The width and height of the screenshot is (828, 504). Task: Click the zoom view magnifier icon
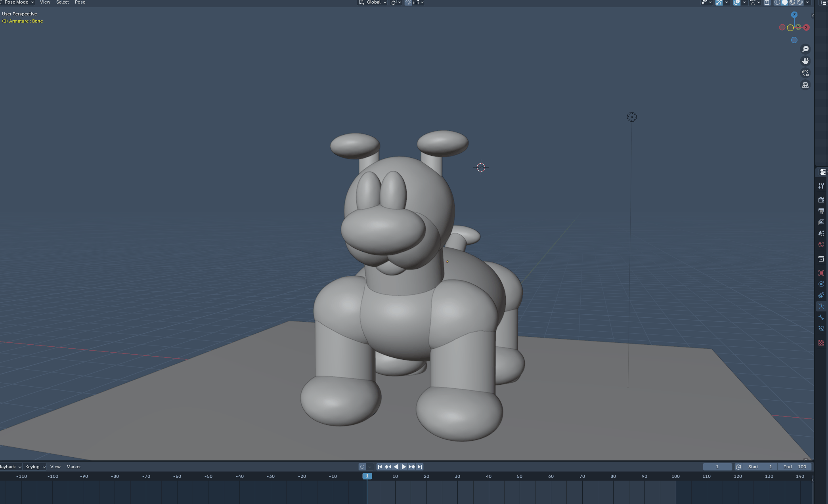805,49
